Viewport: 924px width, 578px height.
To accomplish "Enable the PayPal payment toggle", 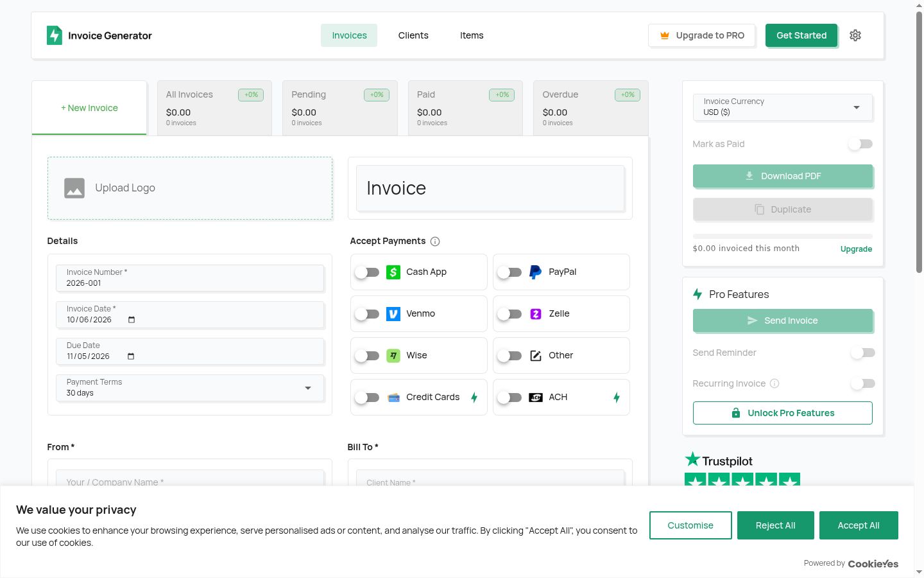I will (510, 272).
